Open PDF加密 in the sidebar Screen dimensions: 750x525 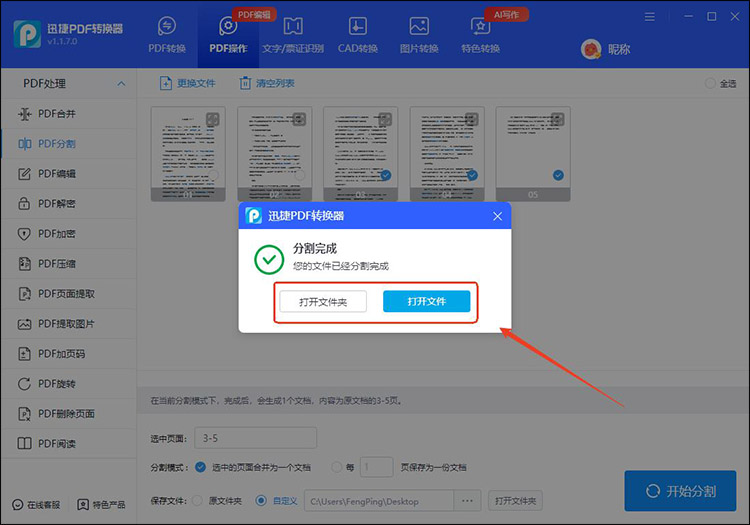pos(68,234)
